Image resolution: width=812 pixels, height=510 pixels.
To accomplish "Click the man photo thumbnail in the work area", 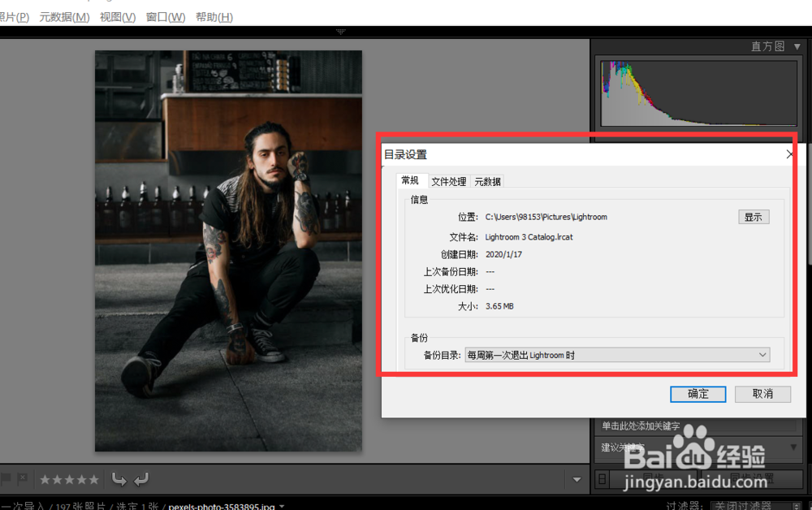I will [x=228, y=252].
